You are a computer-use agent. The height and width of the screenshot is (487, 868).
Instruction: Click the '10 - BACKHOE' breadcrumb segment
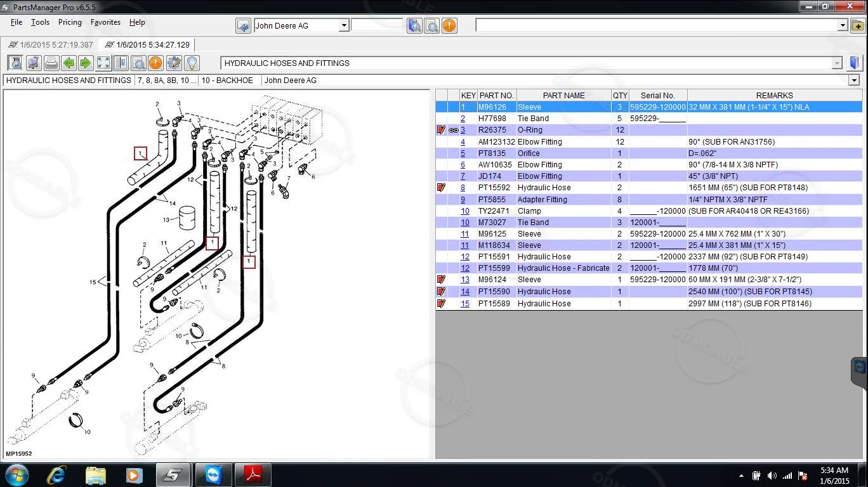click(x=227, y=81)
